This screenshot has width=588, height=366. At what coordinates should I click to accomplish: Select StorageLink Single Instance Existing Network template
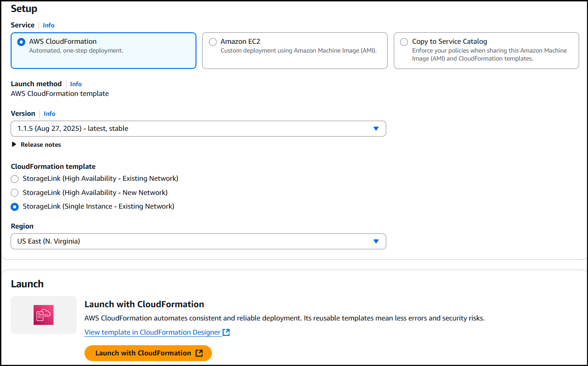click(15, 206)
